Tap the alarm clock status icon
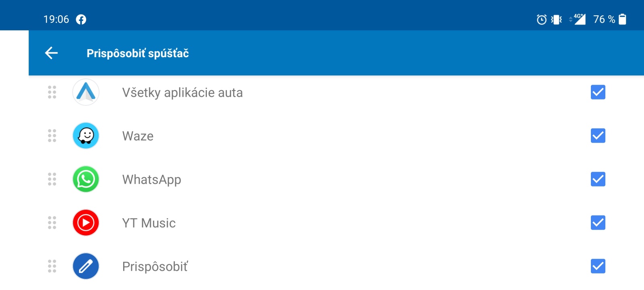Screen dimensions: 644x290 [541, 19]
